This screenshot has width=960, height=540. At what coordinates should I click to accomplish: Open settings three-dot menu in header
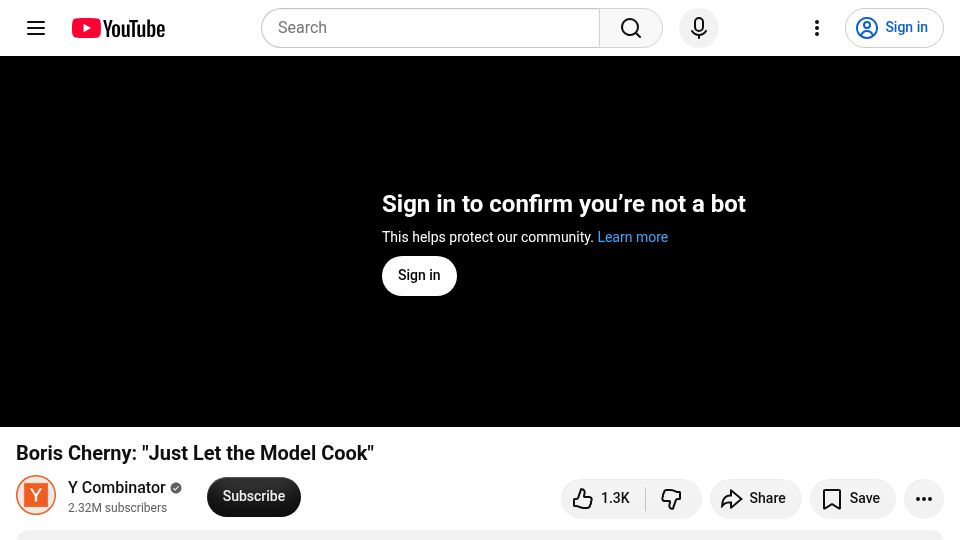coord(817,28)
